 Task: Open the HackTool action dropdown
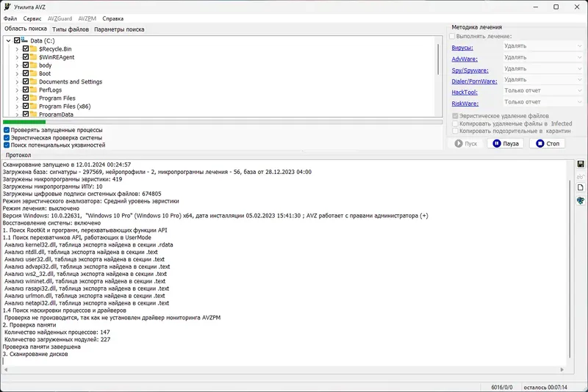coord(542,90)
